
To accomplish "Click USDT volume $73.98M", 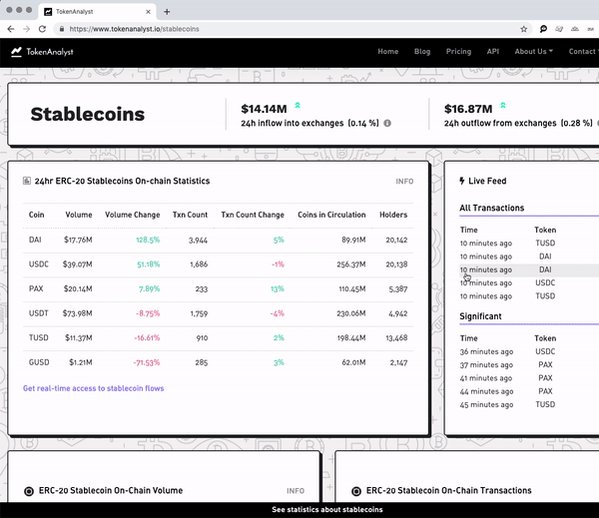I will (77, 313).
